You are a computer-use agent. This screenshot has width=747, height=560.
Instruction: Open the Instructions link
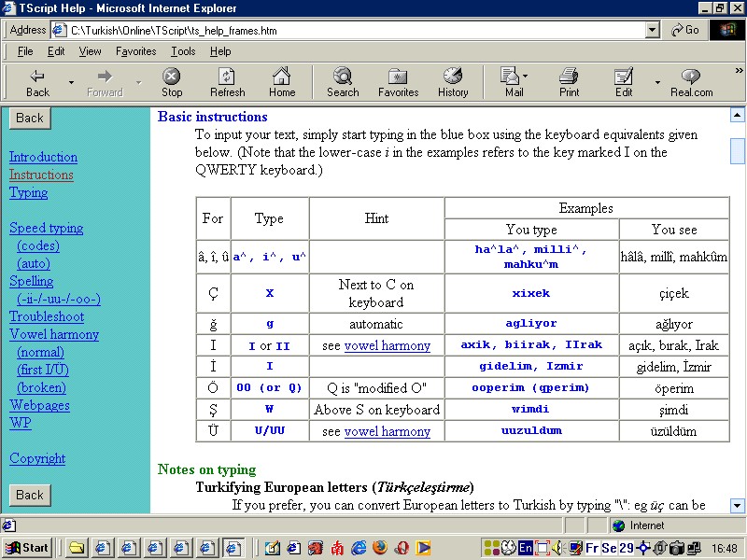[41, 175]
